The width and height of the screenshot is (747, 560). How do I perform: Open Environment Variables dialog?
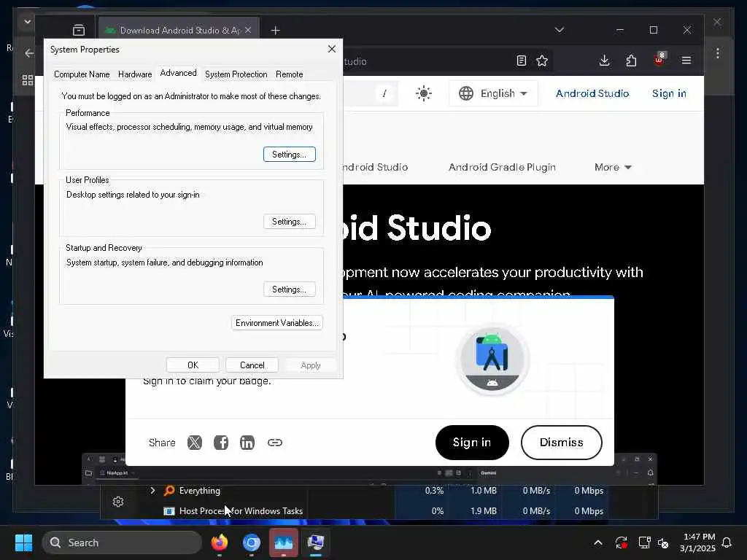tap(276, 323)
